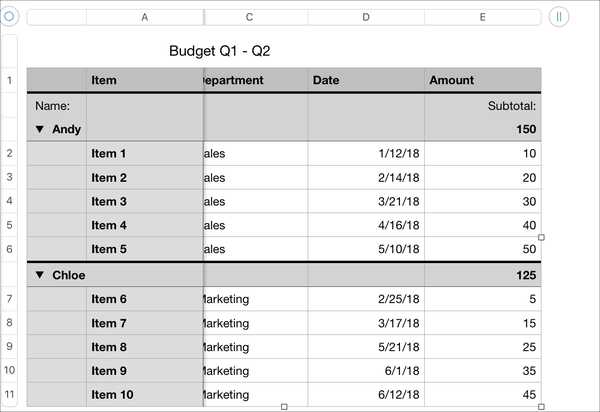Collapse the Andy group disclosure triangle
This screenshot has height=412, width=600.
pos(39,129)
